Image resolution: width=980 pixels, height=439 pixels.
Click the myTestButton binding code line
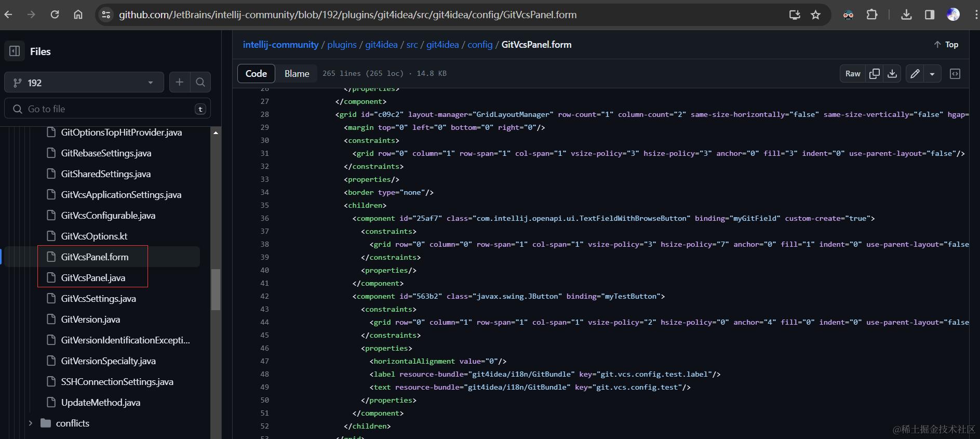pos(508,296)
